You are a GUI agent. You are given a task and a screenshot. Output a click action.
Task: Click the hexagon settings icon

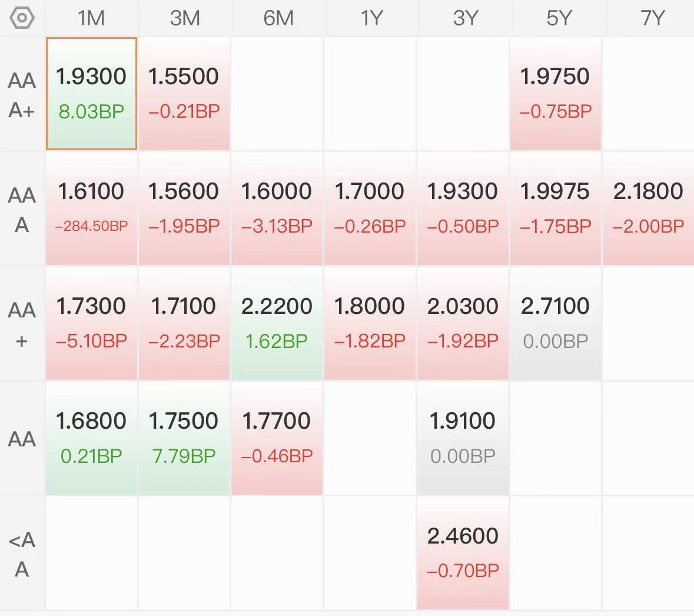tap(22, 18)
